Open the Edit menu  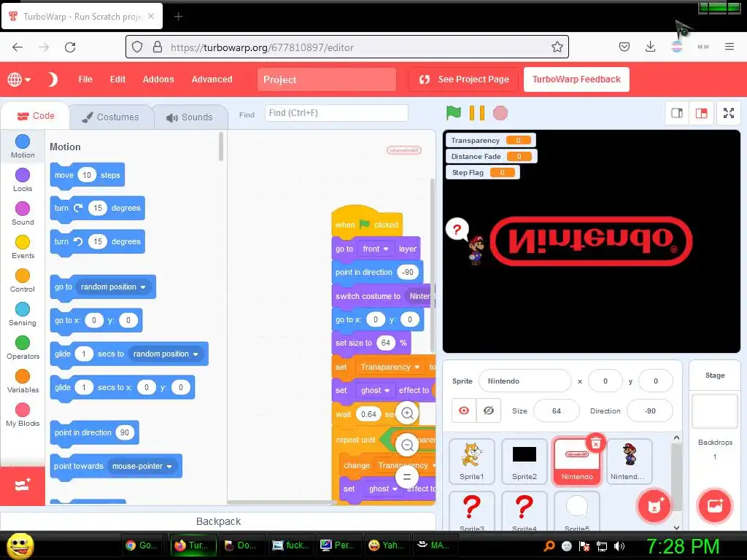pyautogui.click(x=117, y=79)
